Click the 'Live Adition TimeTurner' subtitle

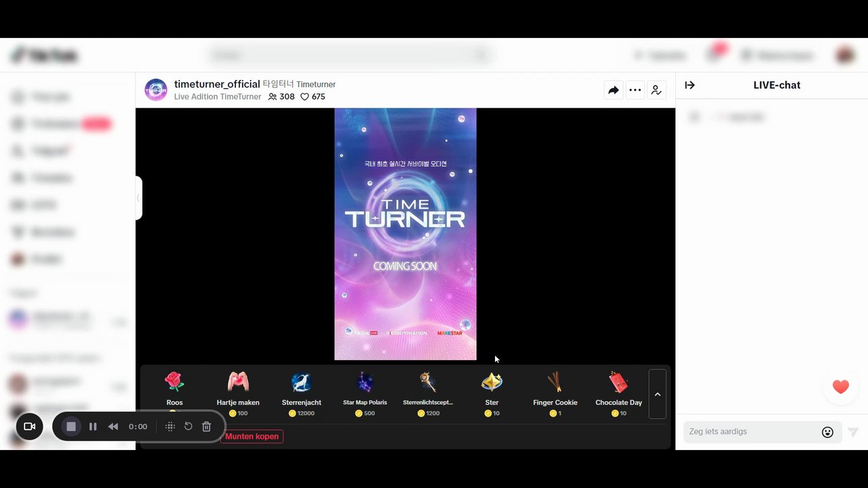pyautogui.click(x=218, y=97)
